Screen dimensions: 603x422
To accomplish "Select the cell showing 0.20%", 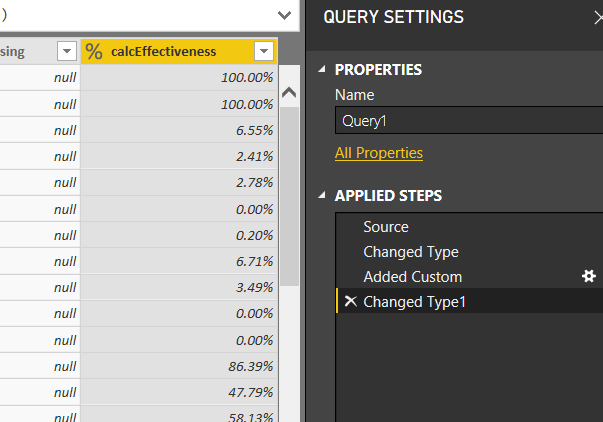I will click(x=179, y=235).
